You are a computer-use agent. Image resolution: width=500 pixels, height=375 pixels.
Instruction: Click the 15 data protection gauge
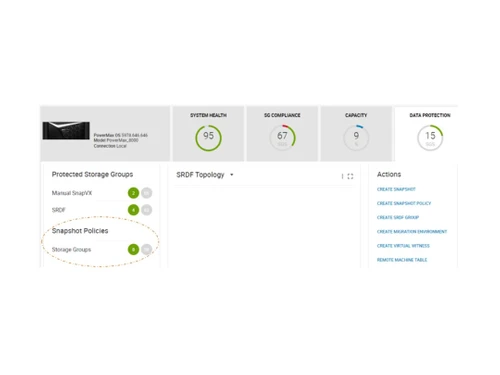pyautogui.click(x=430, y=138)
